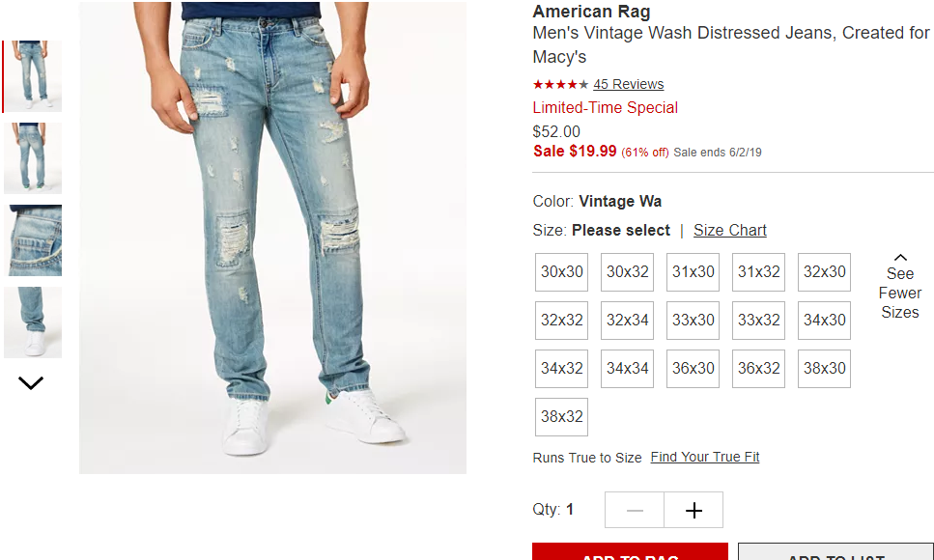Add the jeans to bag
The height and width of the screenshot is (560, 934).
630,551
